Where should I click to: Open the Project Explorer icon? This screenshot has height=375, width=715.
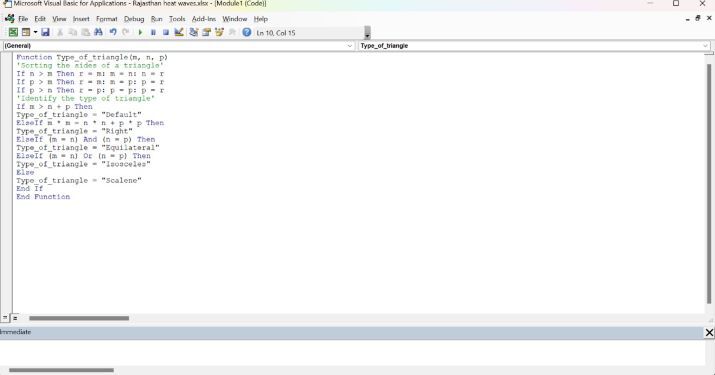(194, 32)
